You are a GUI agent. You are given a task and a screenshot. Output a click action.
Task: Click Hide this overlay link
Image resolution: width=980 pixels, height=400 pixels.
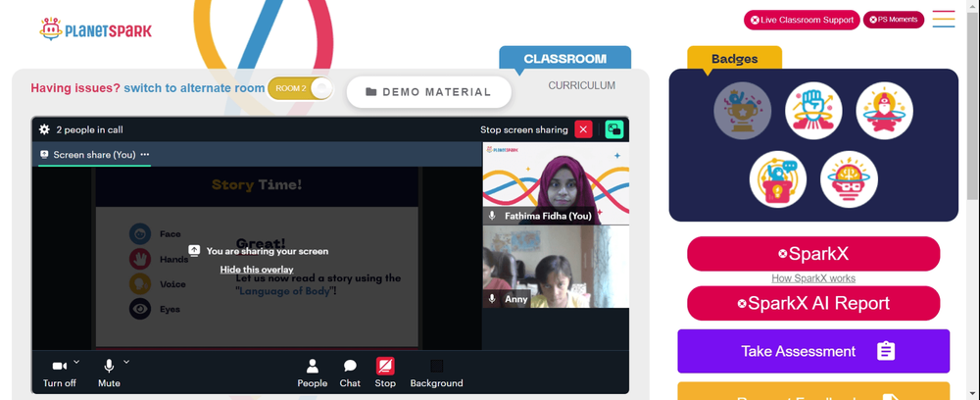(x=257, y=270)
